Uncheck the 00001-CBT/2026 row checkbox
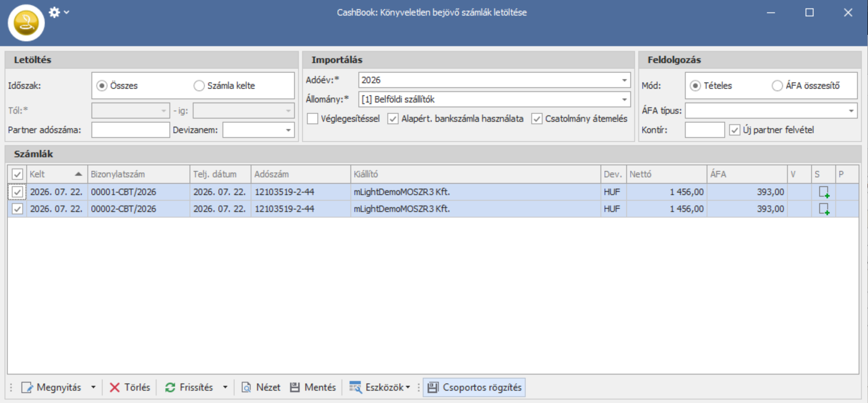This screenshot has width=868, height=403. pyautogui.click(x=17, y=192)
